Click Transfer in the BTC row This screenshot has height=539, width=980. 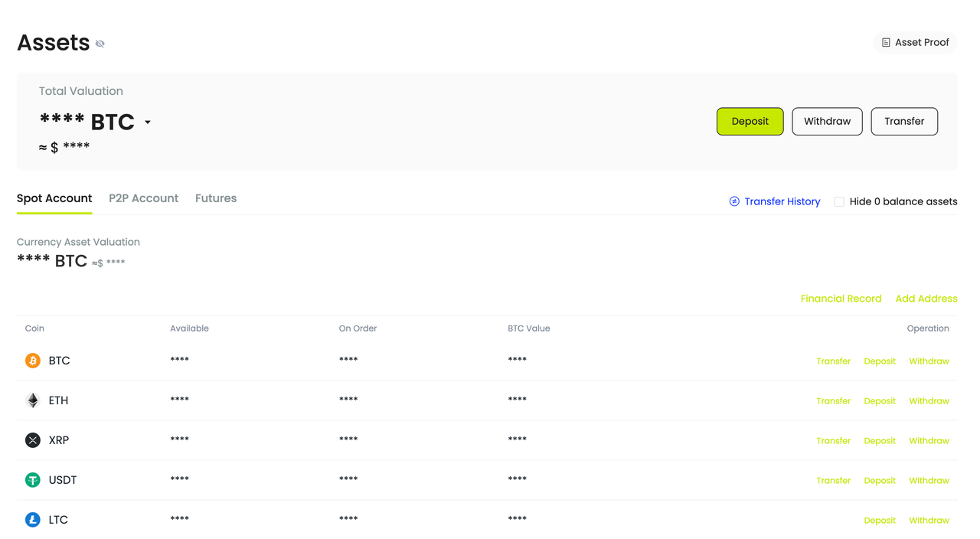coord(833,361)
